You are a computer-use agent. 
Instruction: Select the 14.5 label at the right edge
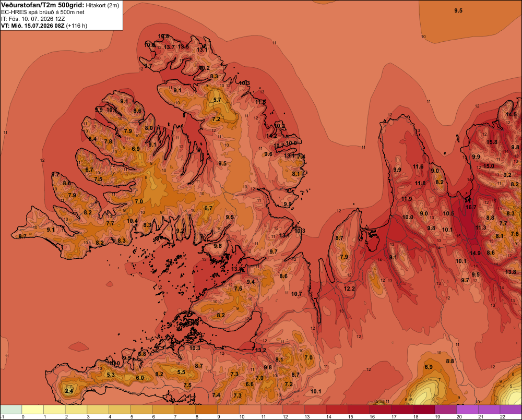pyautogui.click(x=511, y=114)
